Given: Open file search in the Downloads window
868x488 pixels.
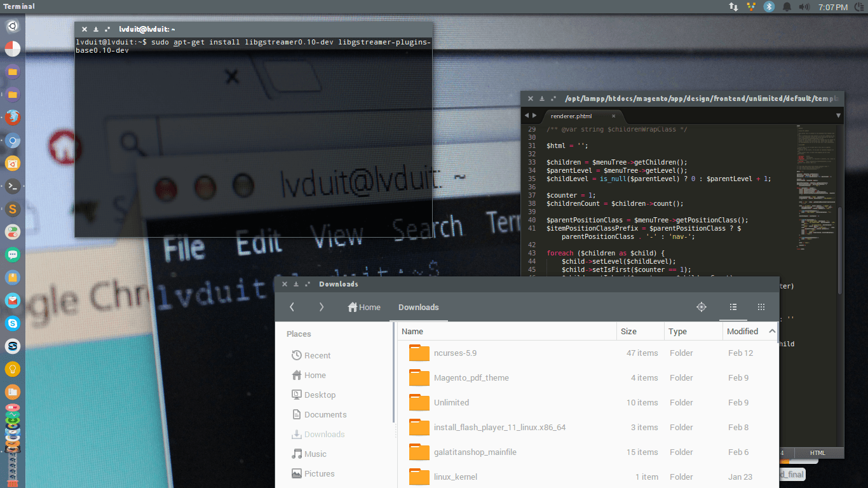Looking at the screenshot, I should click(702, 307).
